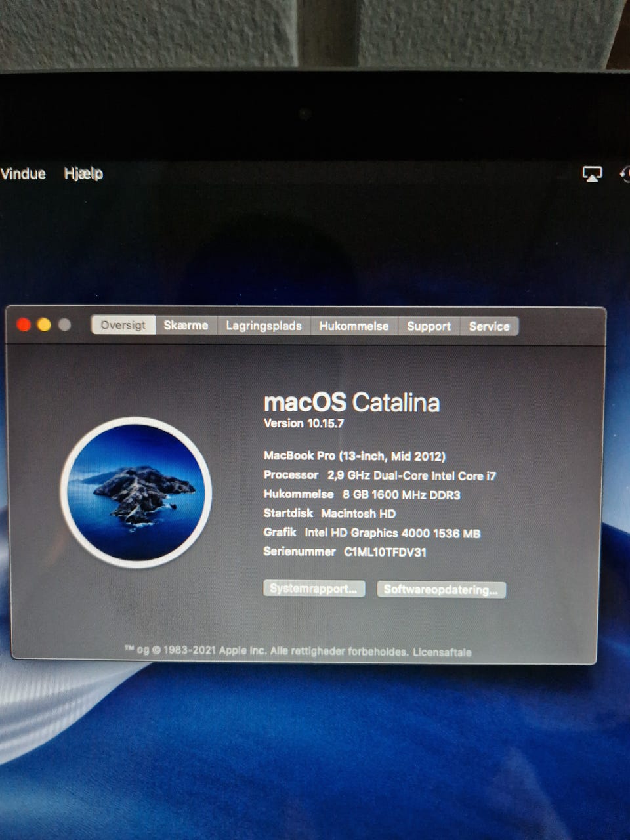Minimize the window with the yellow button
This screenshot has width=630, height=840.
(44, 325)
